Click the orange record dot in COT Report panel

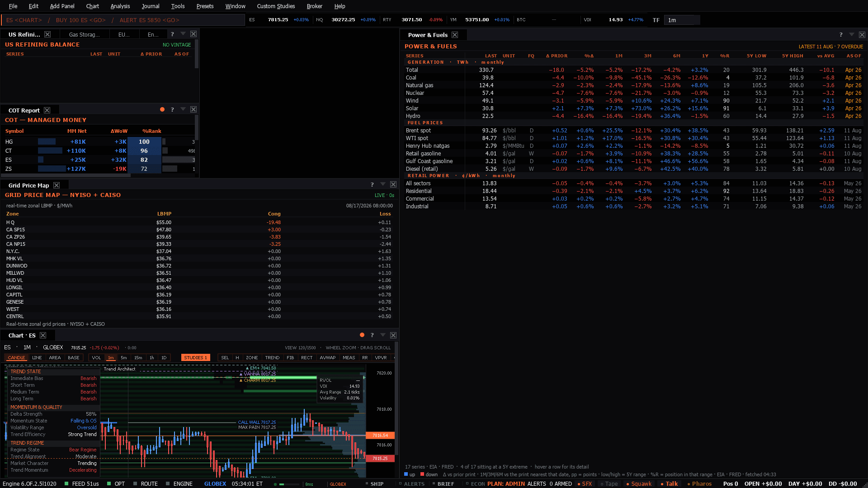point(162,109)
